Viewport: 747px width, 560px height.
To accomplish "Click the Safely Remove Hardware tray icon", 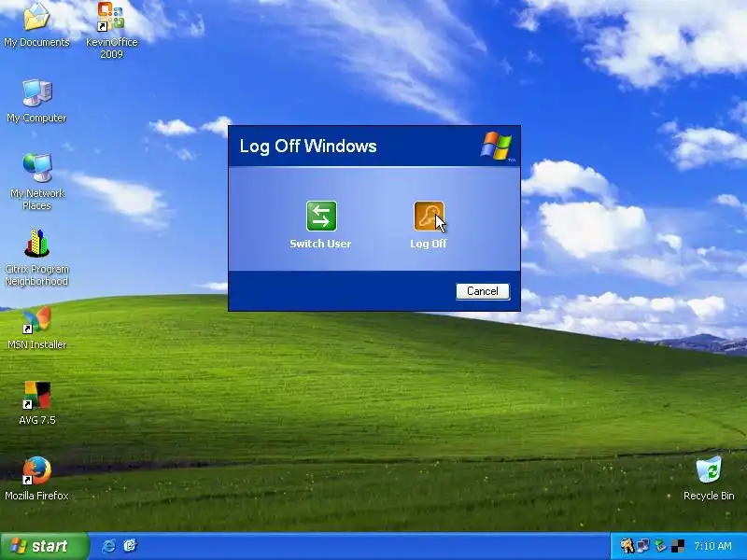I will point(660,546).
